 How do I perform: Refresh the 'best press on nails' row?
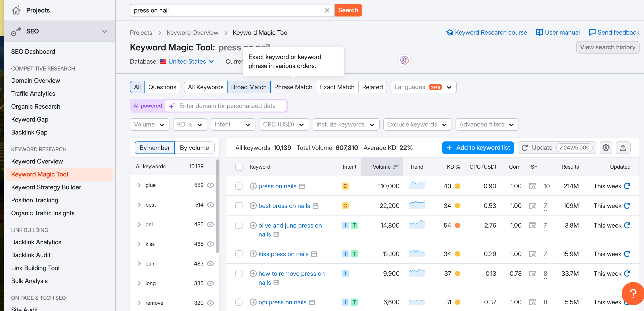[627, 205]
